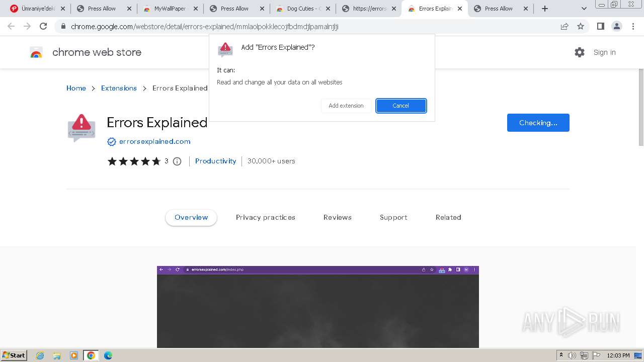Share this page icon in address bar
Screen dimensions: 644x362
[x=565, y=27]
